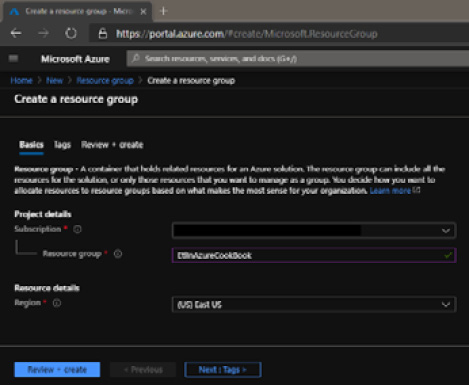
Task: Click the Review + create button
Action: pos(57,370)
